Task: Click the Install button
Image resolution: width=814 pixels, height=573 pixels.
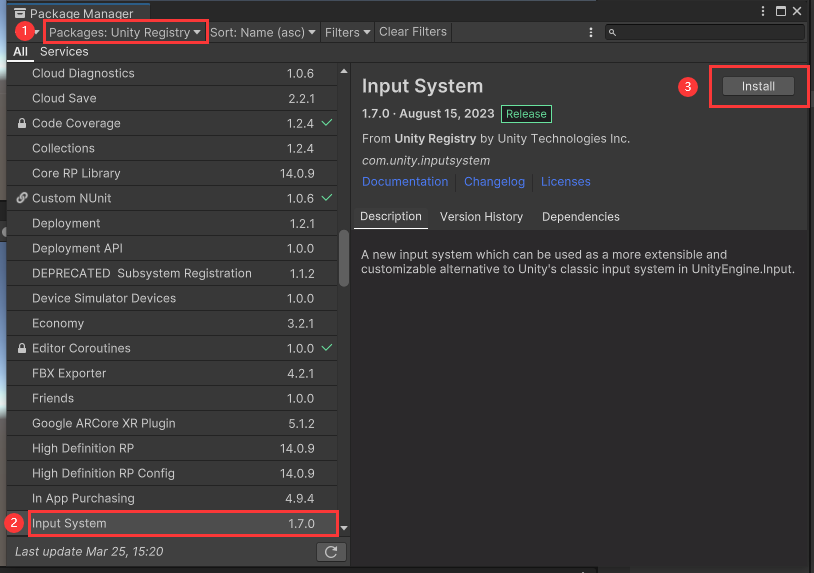Action: tap(758, 86)
